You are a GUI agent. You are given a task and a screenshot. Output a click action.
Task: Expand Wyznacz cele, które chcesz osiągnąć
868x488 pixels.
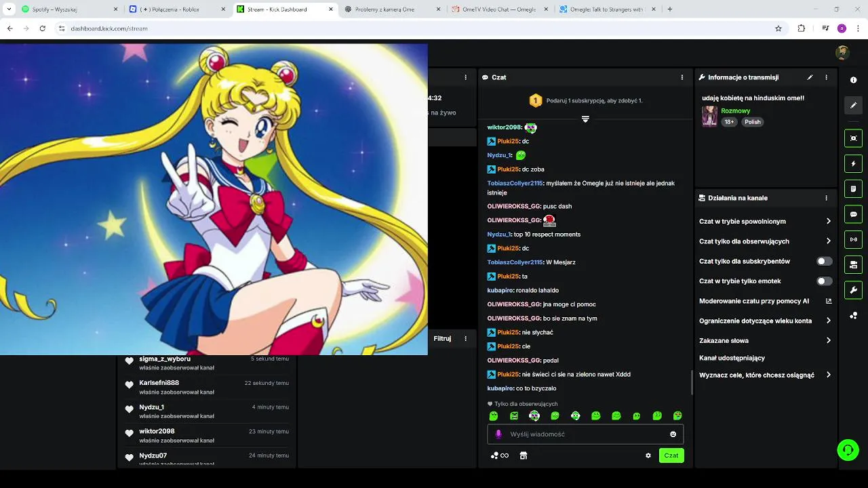(x=765, y=375)
